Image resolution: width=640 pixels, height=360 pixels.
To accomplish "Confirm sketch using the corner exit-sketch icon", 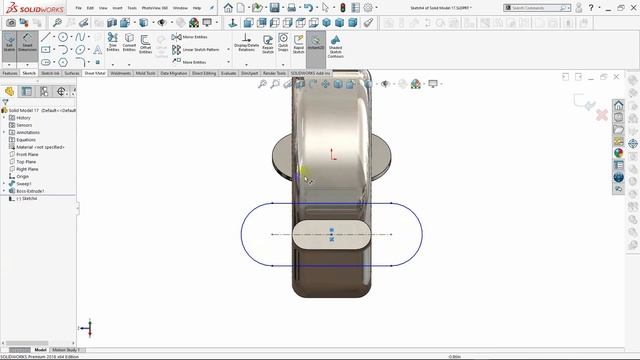I will (x=584, y=102).
